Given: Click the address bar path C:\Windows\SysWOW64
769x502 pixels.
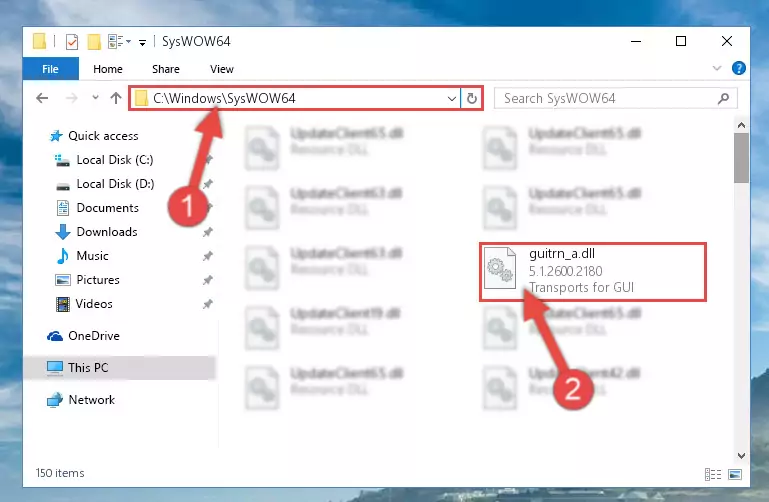Looking at the screenshot, I should point(224,98).
